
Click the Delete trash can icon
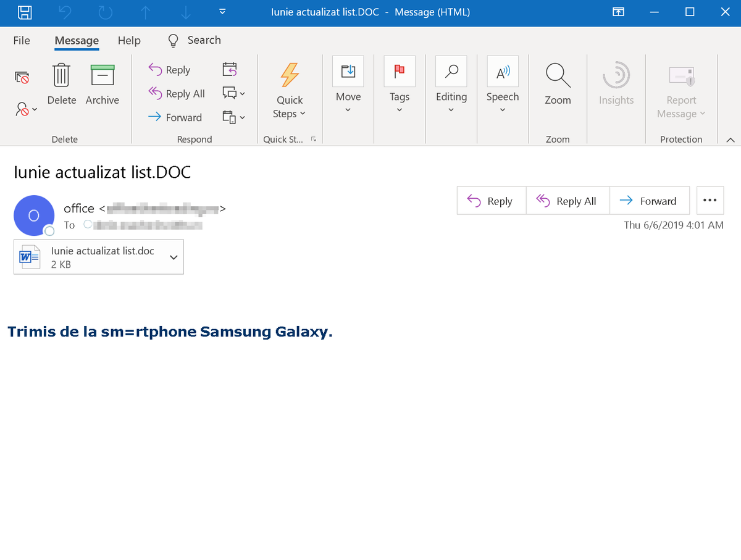61,75
